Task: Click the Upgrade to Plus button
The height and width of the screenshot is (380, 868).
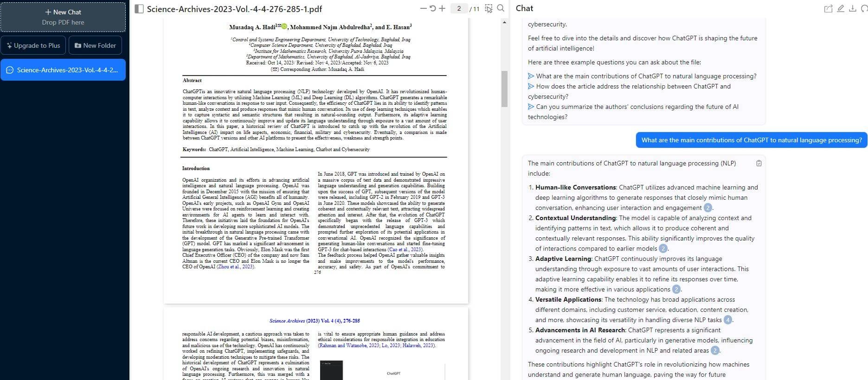Action: point(33,45)
